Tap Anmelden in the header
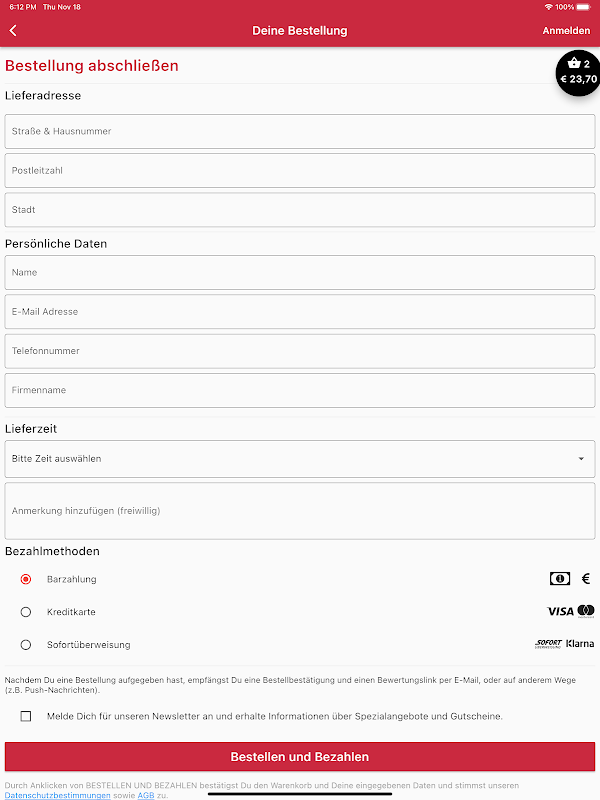Viewport: 600px width, 800px height. click(566, 31)
